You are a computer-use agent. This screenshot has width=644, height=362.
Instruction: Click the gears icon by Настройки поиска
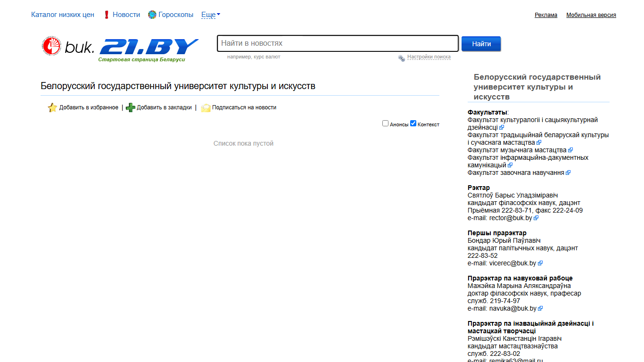click(401, 58)
